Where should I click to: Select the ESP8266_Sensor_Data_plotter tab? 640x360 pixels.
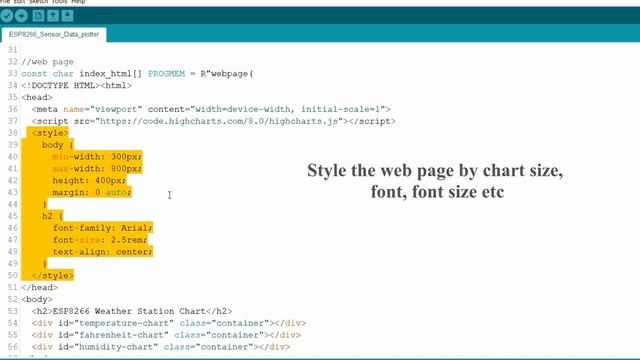[54, 35]
